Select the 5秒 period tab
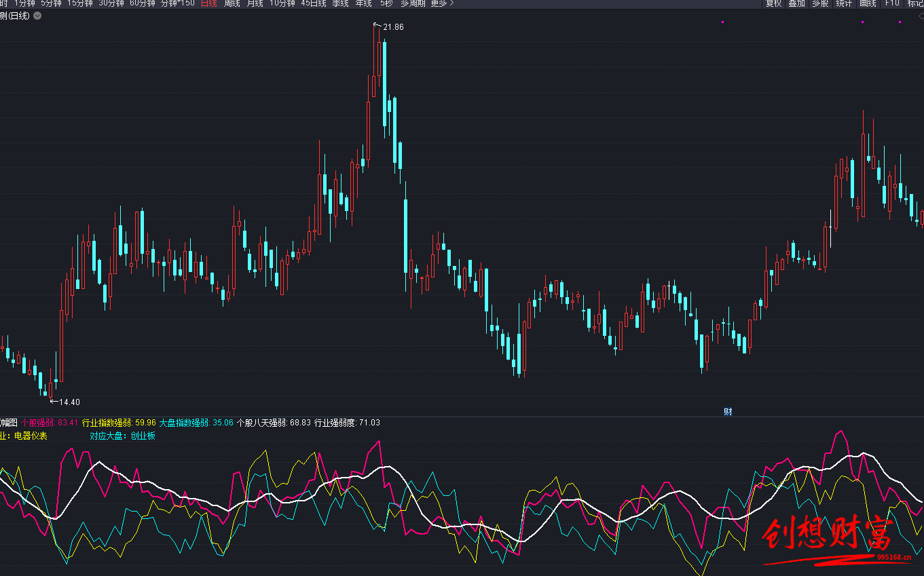924x576 pixels. [386, 3]
